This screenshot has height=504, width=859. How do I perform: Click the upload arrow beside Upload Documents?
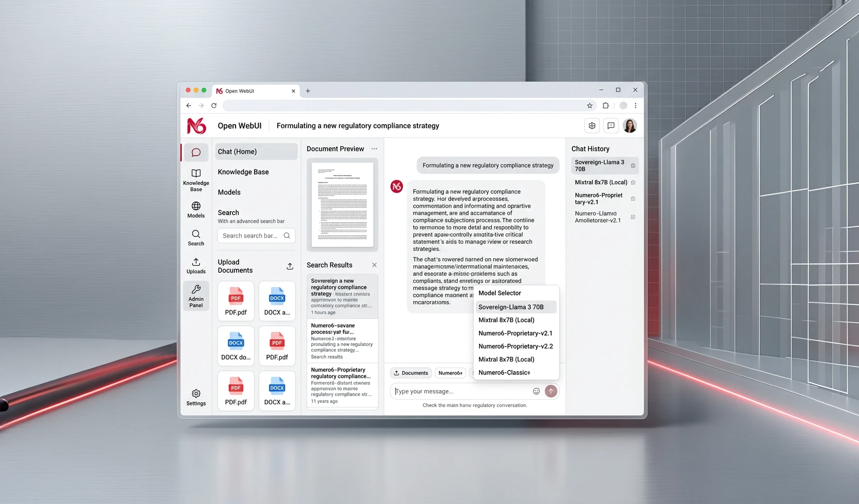[290, 266]
